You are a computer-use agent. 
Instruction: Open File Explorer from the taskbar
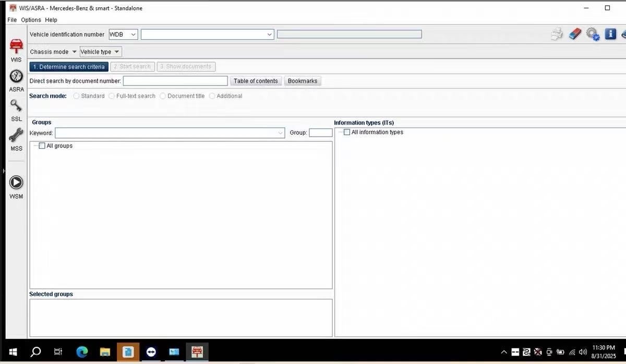click(x=105, y=352)
